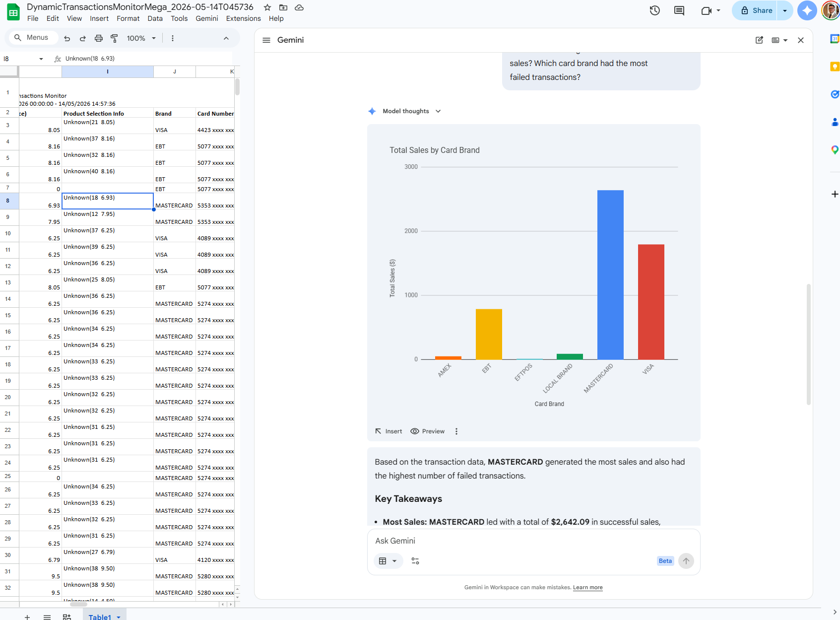The width and height of the screenshot is (840, 620).
Task: Open the Data menu
Action: (155, 18)
